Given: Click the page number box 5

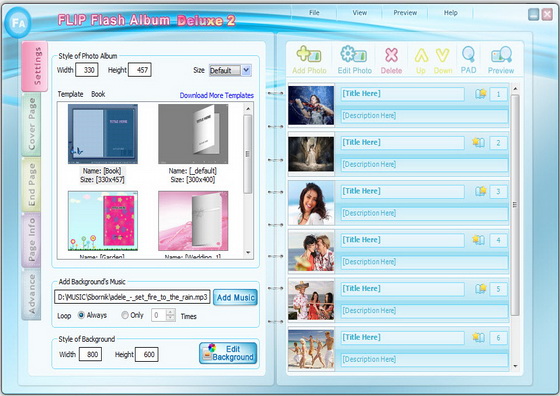Looking at the screenshot, I should [498, 289].
